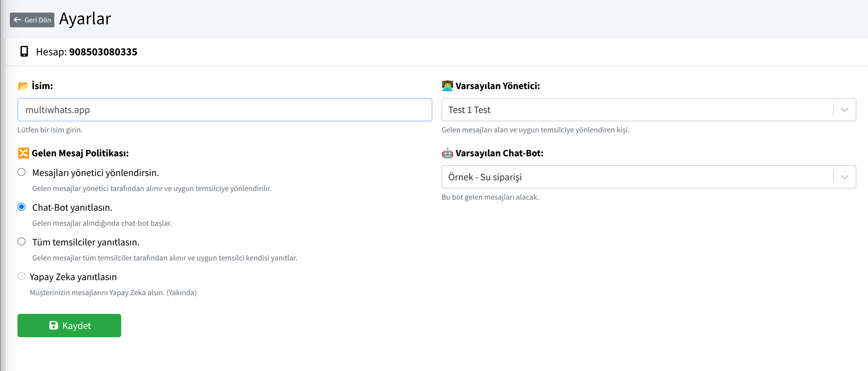Click the 'Yapay Zeka yanıtlasın' label
Screen dimensions: 868x371
point(73,277)
